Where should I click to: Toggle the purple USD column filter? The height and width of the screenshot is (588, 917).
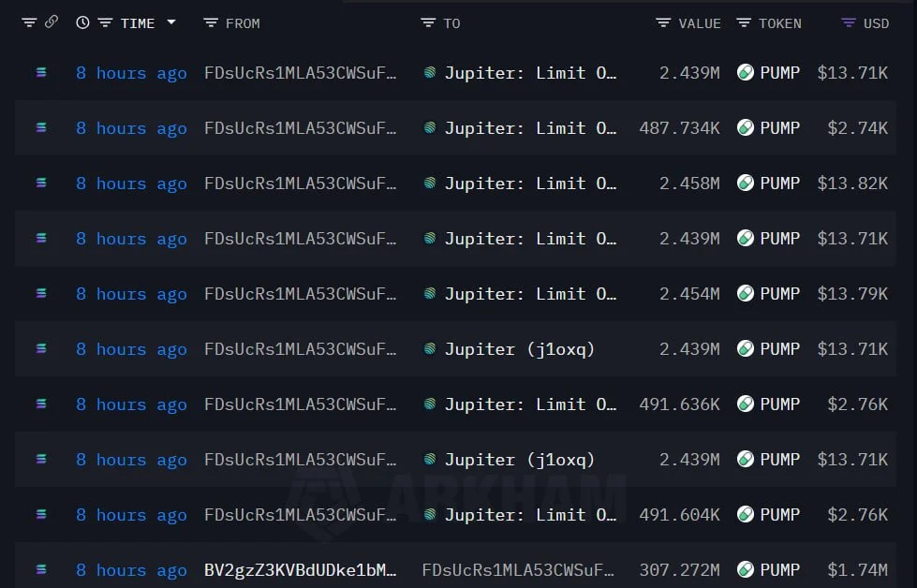pyautogui.click(x=849, y=22)
